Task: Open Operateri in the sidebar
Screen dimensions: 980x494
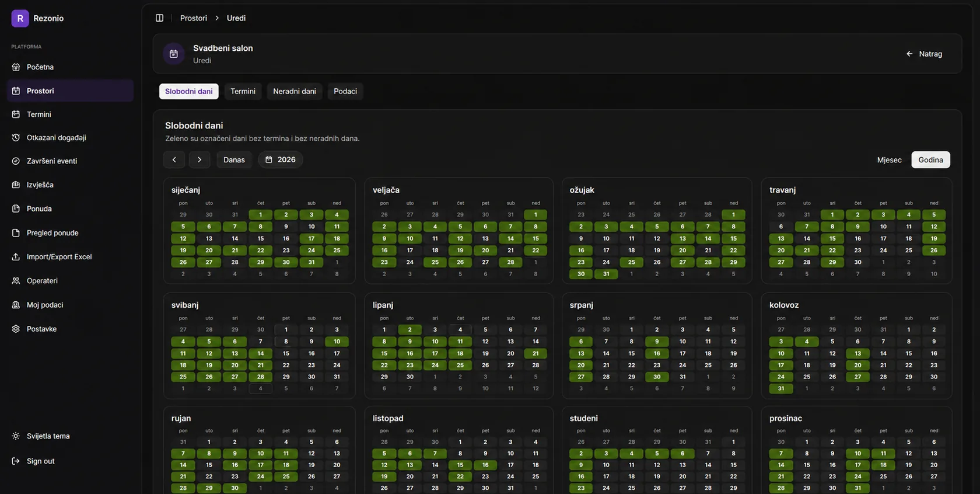Action: point(70,281)
